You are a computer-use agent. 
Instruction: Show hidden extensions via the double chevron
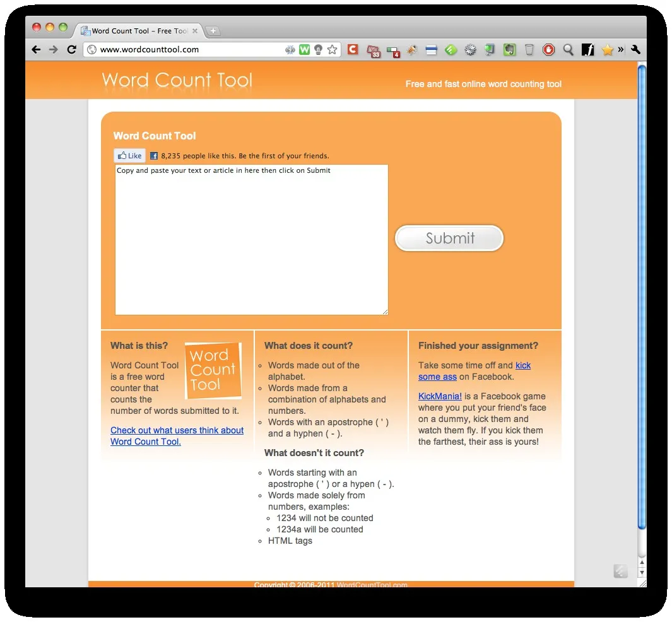pyautogui.click(x=620, y=50)
